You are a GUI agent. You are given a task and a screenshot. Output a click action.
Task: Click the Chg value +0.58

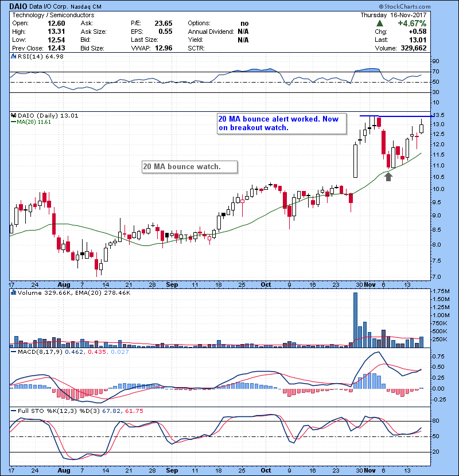[417, 32]
